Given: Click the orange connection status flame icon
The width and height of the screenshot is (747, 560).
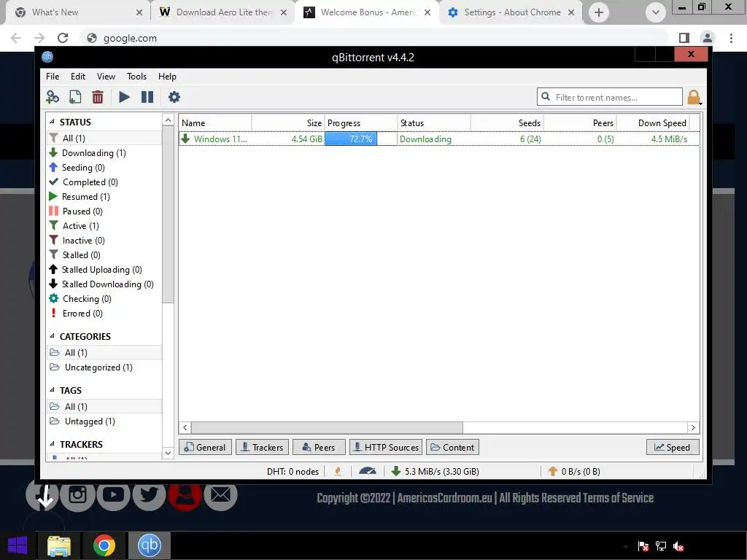Looking at the screenshot, I should [338, 471].
